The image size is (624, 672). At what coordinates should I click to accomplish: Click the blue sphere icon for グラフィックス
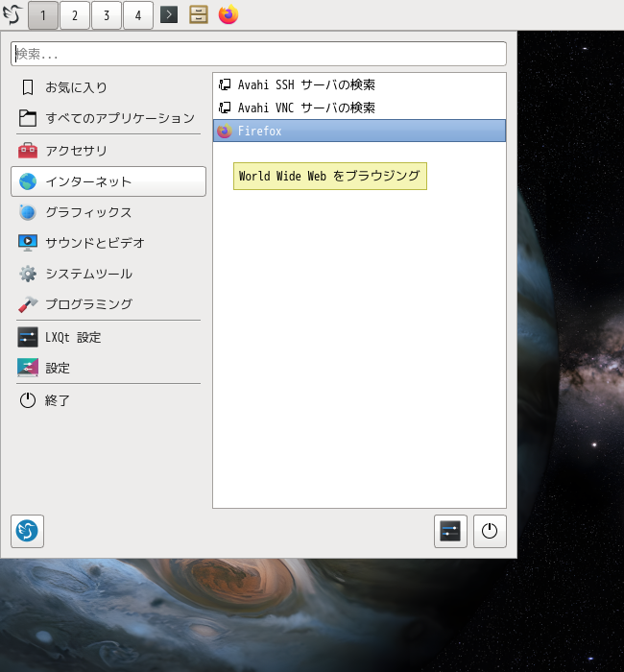click(x=28, y=212)
